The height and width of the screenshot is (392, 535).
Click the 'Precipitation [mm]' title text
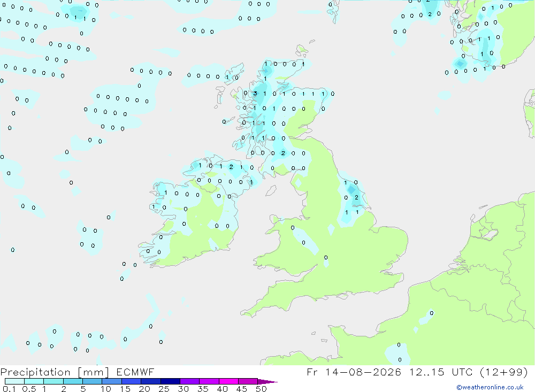click(x=55, y=372)
